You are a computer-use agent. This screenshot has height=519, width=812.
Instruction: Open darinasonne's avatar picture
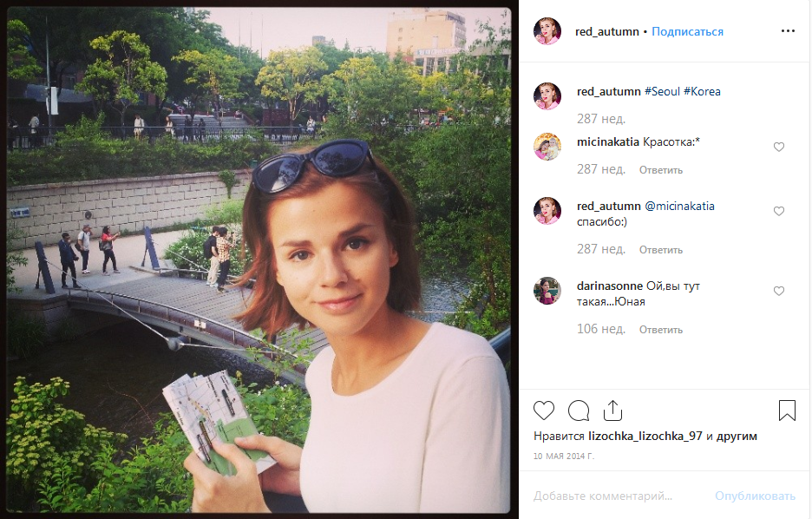pos(547,291)
